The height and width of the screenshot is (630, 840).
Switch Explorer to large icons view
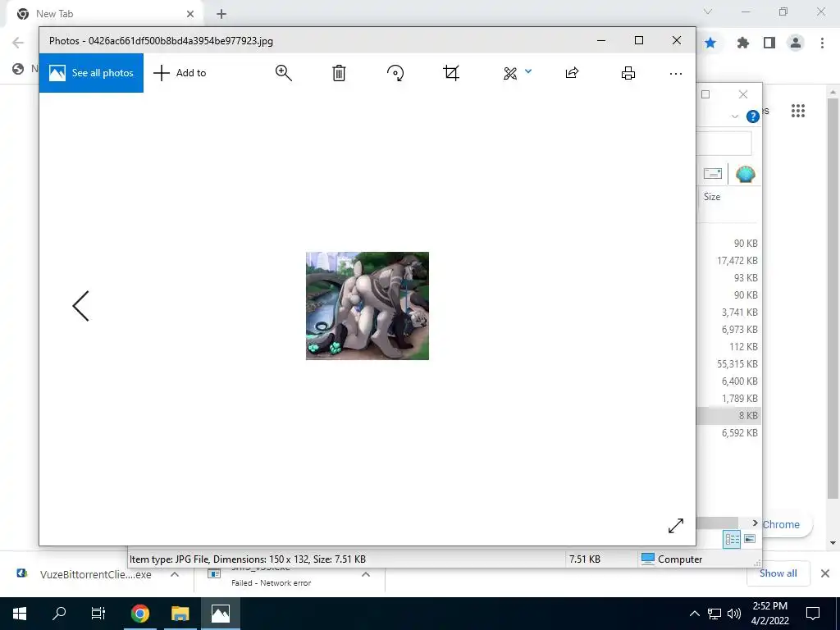750,539
